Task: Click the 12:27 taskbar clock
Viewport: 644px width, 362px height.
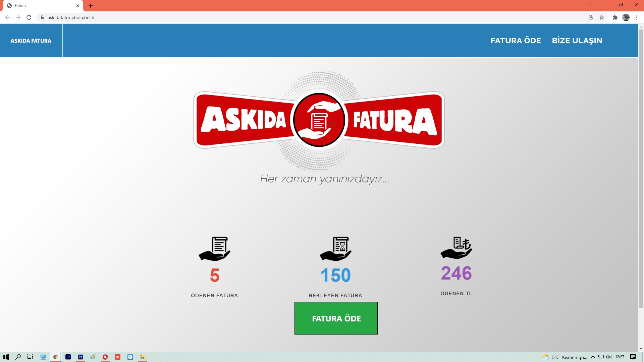Action: pos(620,357)
